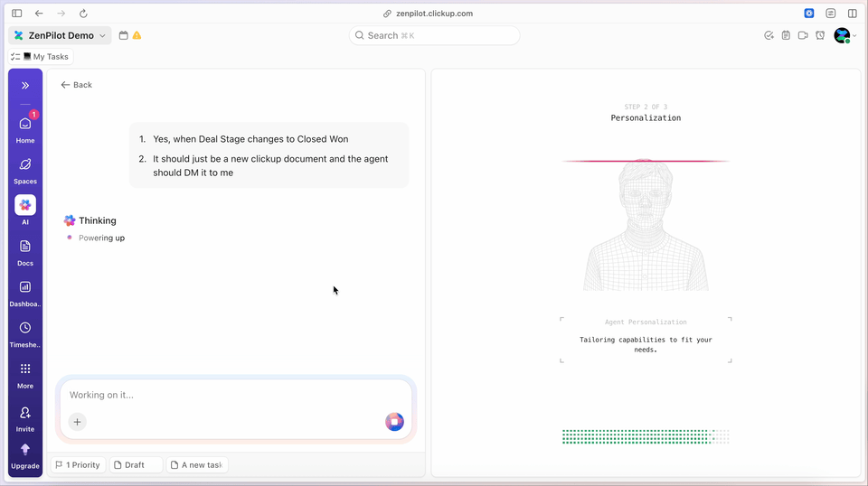Open Home in the sidebar
The width and height of the screenshot is (868, 486).
click(x=25, y=129)
